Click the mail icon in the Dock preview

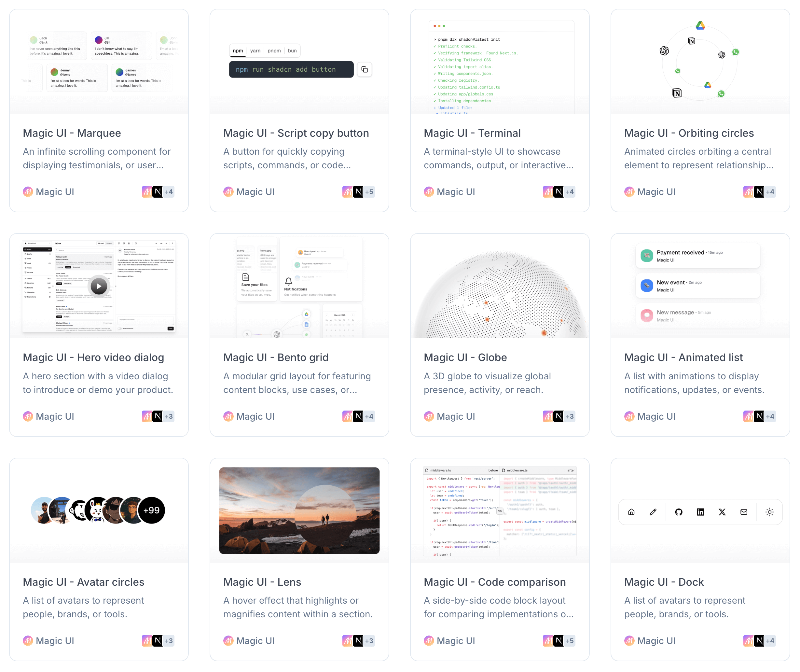coord(744,512)
